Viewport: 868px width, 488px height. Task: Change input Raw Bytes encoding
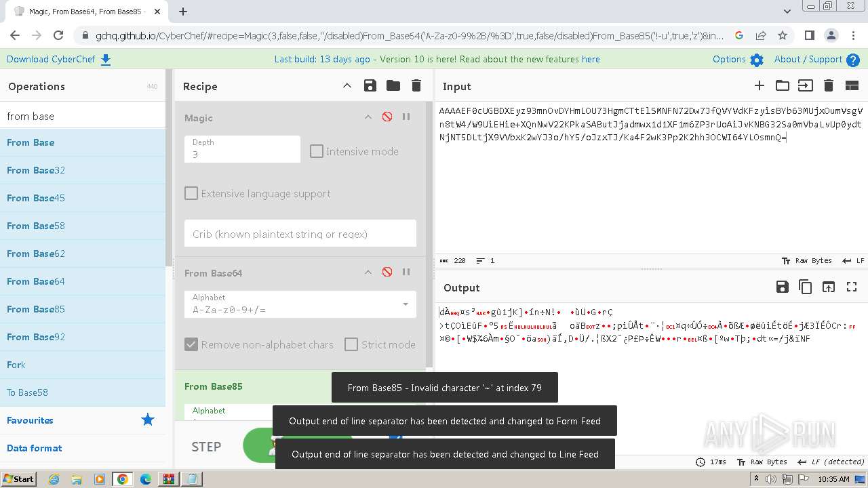(x=806, y=260)
